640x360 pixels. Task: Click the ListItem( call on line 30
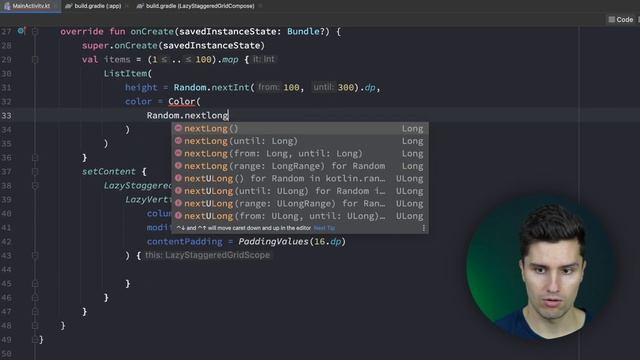(128, 73)
